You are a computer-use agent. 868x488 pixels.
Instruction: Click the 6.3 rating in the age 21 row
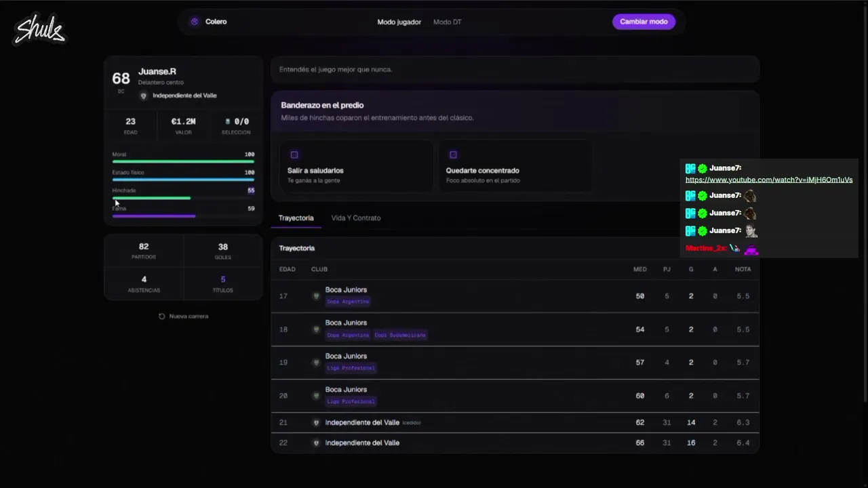(x=743, y=422)
